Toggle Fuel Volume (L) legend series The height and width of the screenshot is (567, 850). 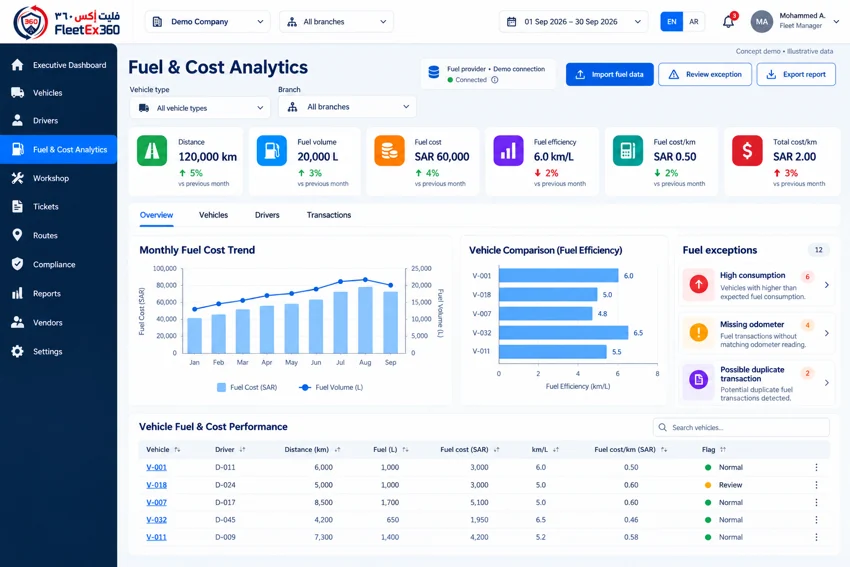pyautogui.click(x=331, y=387)
